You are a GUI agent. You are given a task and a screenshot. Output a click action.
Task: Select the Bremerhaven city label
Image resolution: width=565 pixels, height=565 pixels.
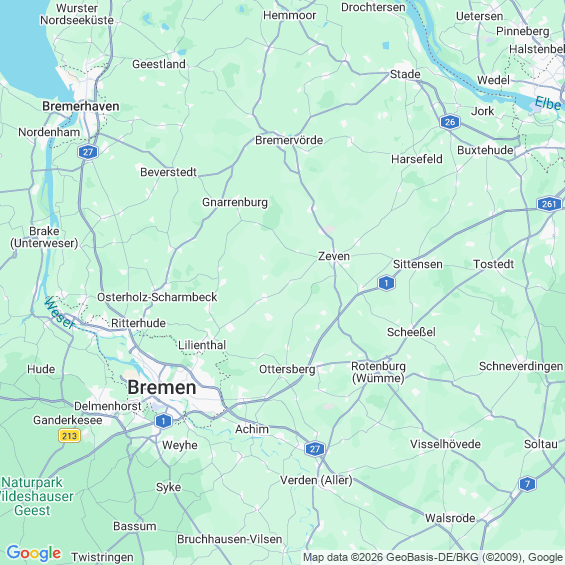click(x=81, y=106)
